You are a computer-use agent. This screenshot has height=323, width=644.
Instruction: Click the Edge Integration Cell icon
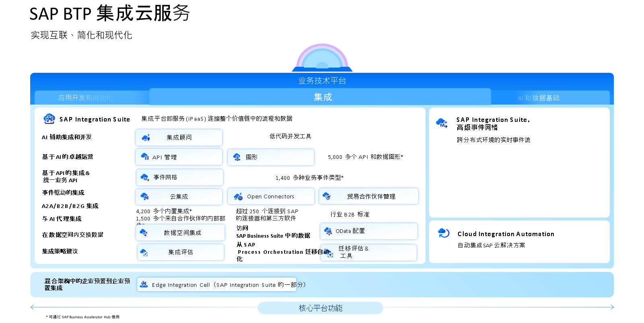pyautogui.click(x=144, y=284)
